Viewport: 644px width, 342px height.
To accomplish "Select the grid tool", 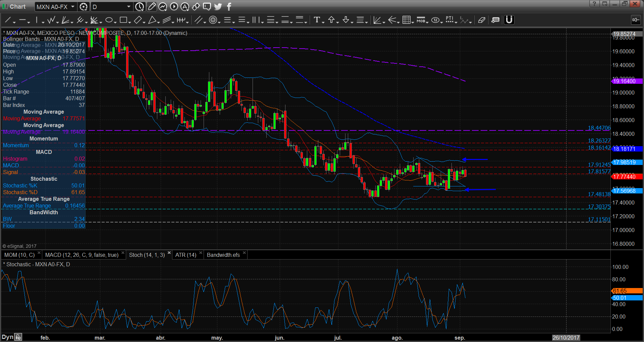I will click(407, 20).
